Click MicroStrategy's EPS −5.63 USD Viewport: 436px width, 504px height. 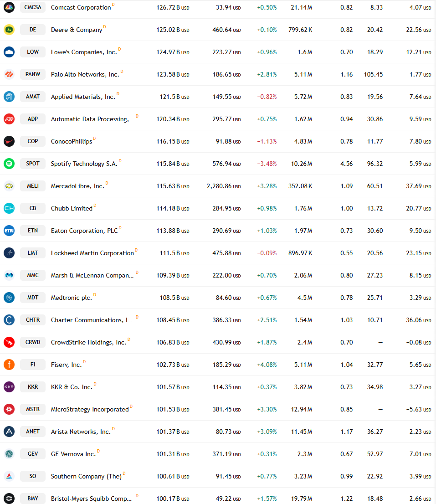(x=418, y=410)
